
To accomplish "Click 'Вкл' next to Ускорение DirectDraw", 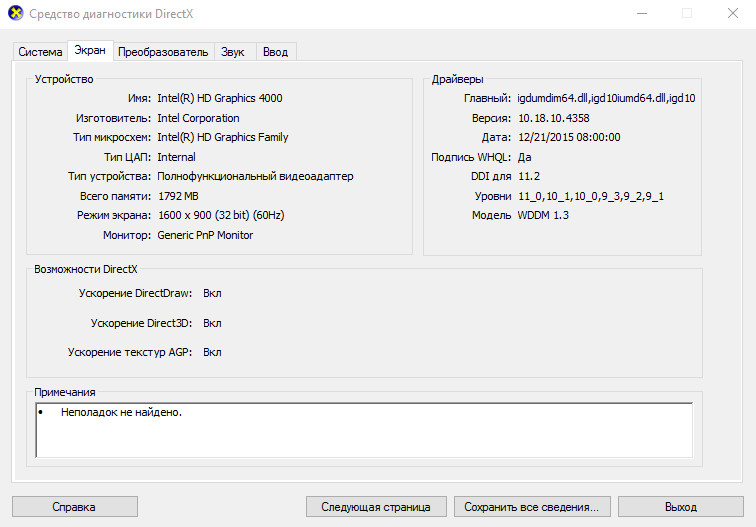I will tap(212, 293).
